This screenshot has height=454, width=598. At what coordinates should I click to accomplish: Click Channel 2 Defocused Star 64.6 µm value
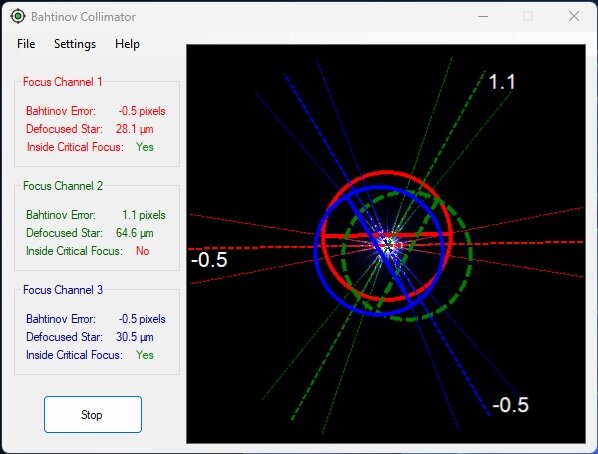[135, 233]
